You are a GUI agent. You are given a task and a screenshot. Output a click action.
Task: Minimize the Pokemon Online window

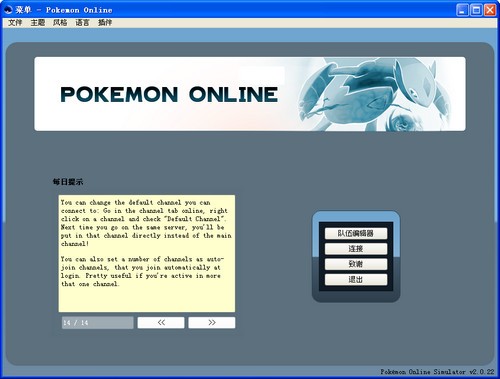[x=462, y=10]
